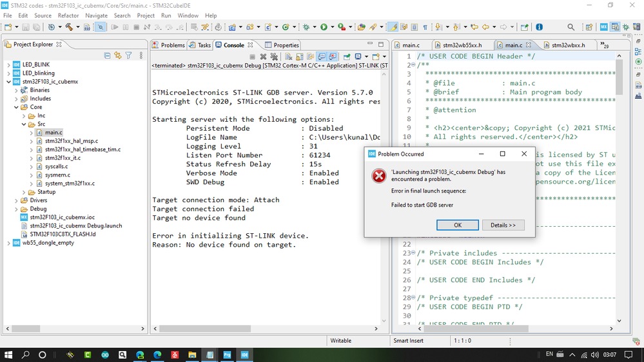Toggle Show Console on standard output change

point(322,57)
